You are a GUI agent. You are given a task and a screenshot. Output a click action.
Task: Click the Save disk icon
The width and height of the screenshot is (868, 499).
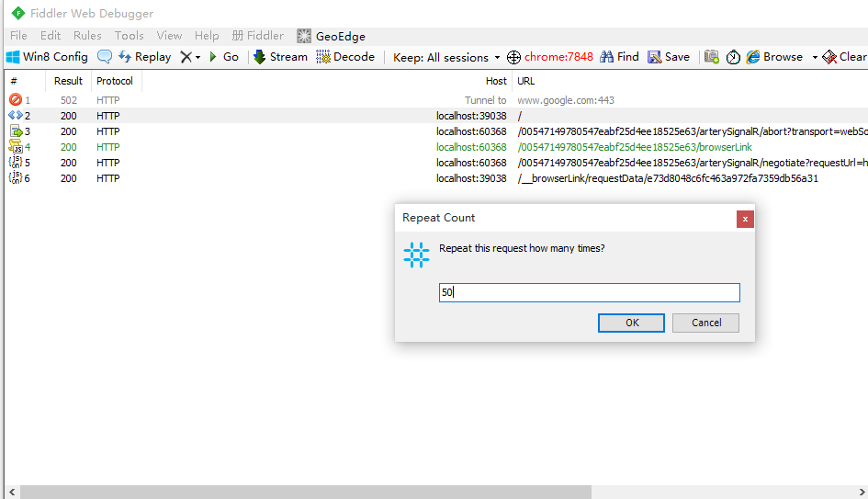pyautogui.click(x=655, y=57)
